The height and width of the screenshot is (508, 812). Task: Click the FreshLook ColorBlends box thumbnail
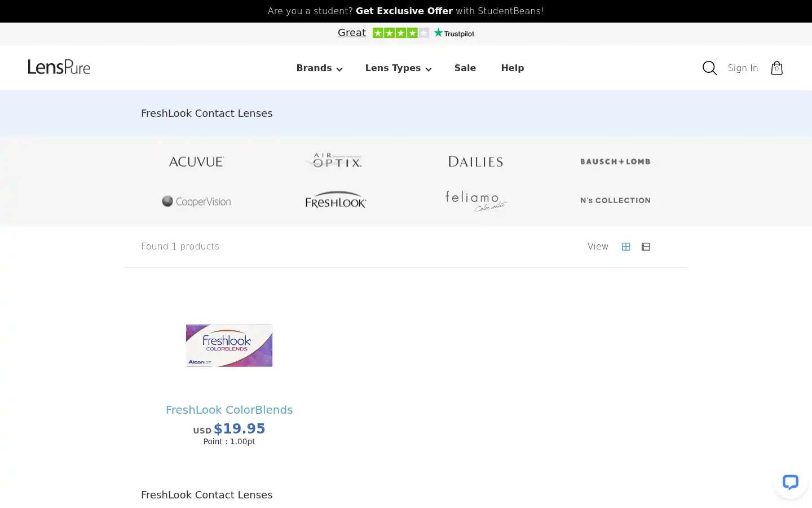point(230,345)
